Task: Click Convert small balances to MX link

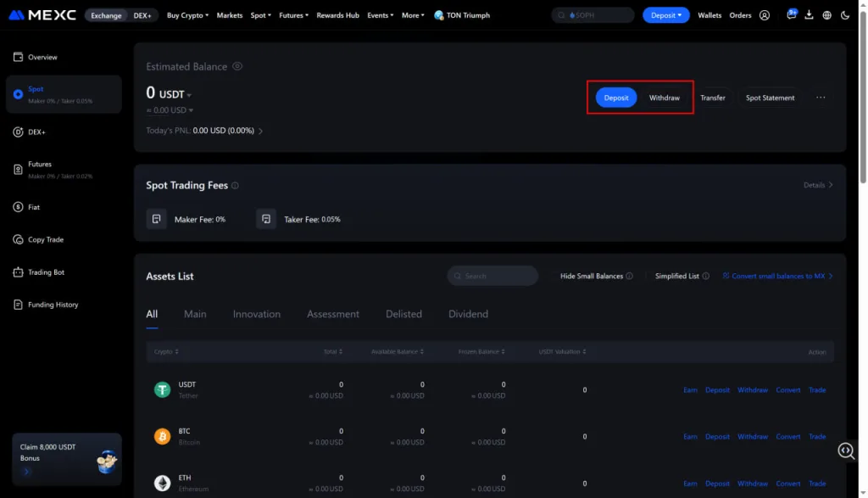Action: [778, 276]
